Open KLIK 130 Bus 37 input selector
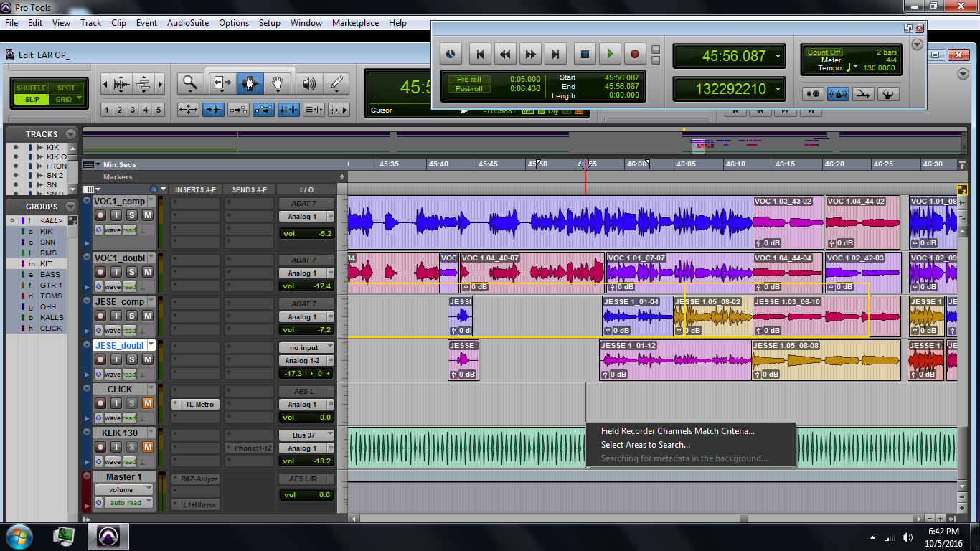980x551 pixels. (x=306, y=435)
